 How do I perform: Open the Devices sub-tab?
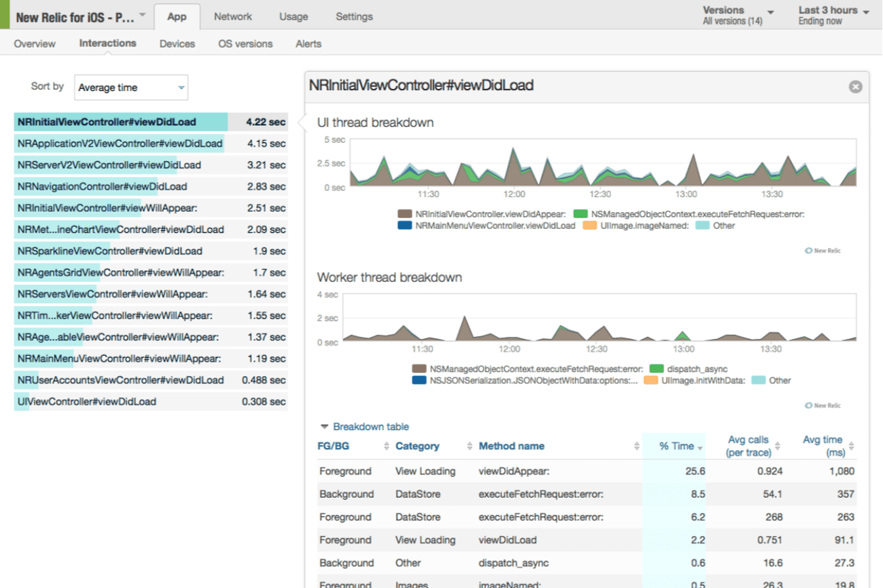click(177, 44)
